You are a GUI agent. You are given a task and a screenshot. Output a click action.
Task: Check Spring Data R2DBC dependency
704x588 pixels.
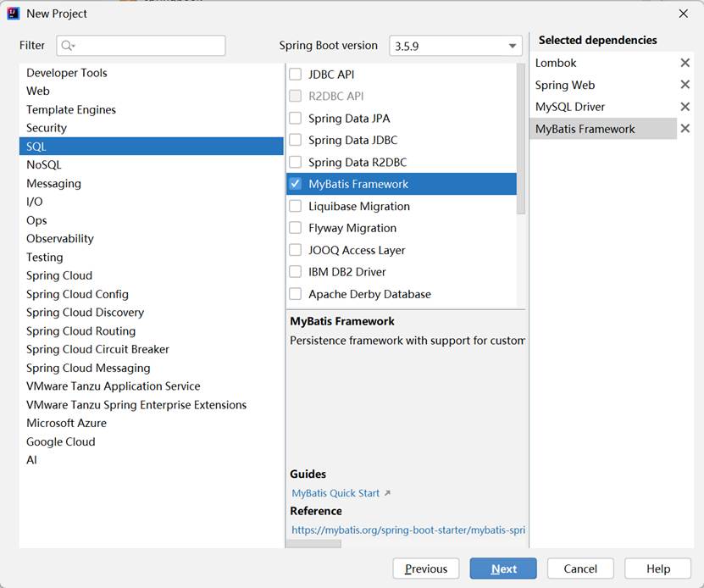point(295,162)
